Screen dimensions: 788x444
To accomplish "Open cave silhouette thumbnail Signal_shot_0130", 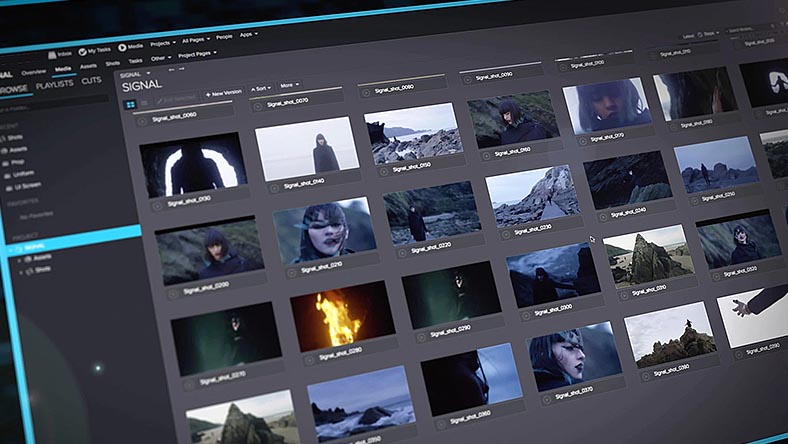I will (x=193, y=164).
